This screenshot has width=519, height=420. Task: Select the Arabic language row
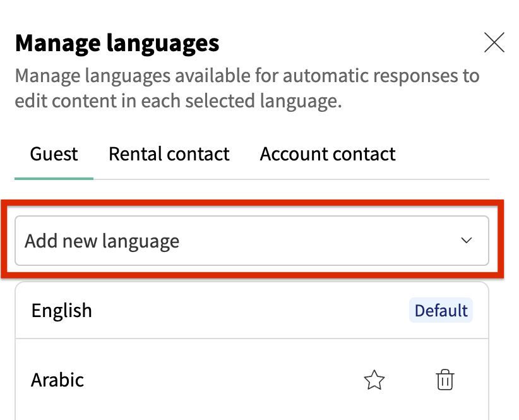(x=189, y=380)
